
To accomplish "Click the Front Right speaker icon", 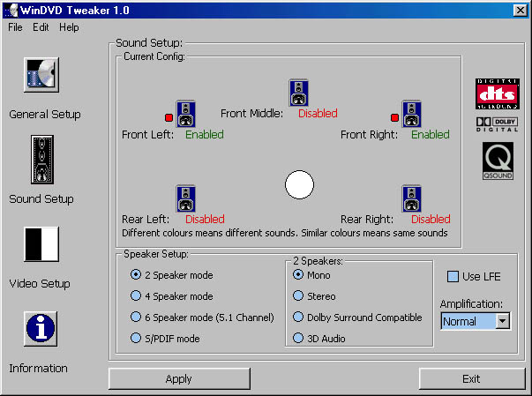I will point(411,114).
